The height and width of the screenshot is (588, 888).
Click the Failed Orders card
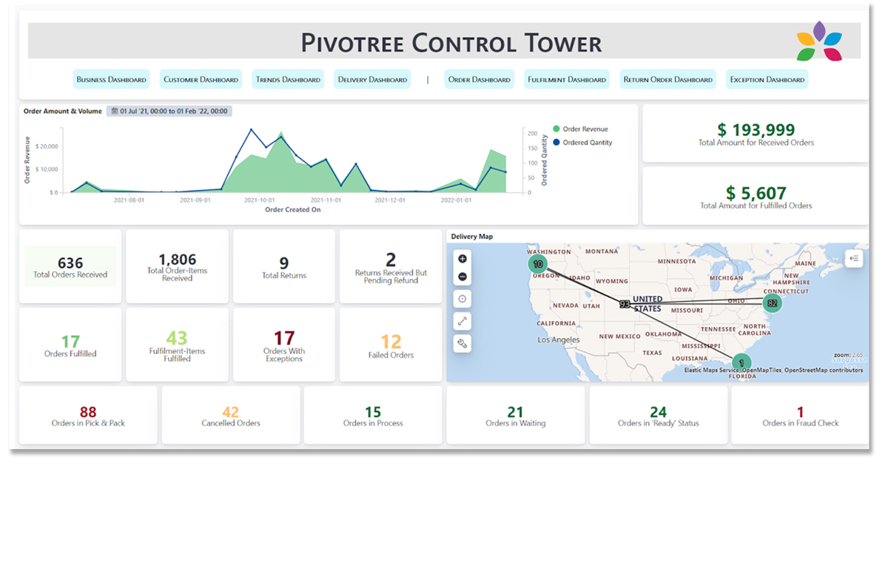tap(391, 345)
